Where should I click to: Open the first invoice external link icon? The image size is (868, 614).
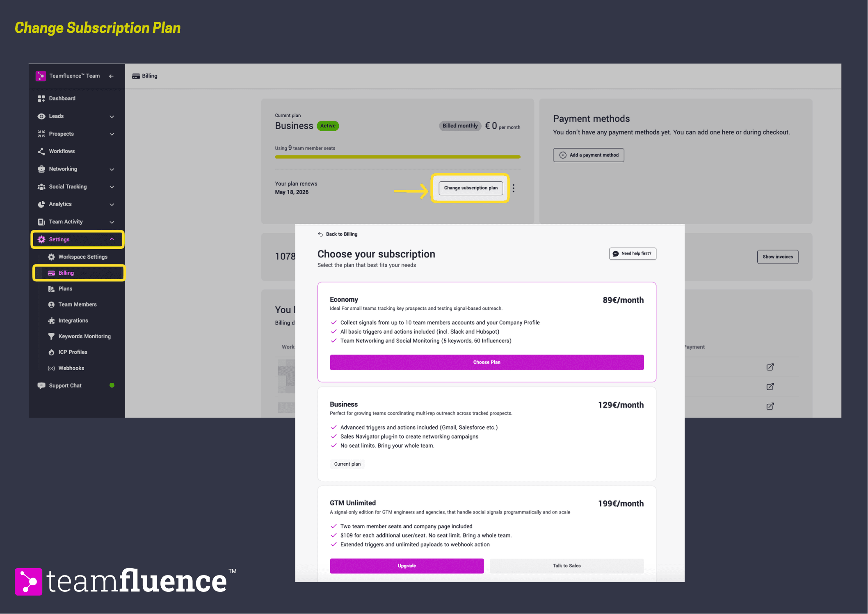[770, 367]
